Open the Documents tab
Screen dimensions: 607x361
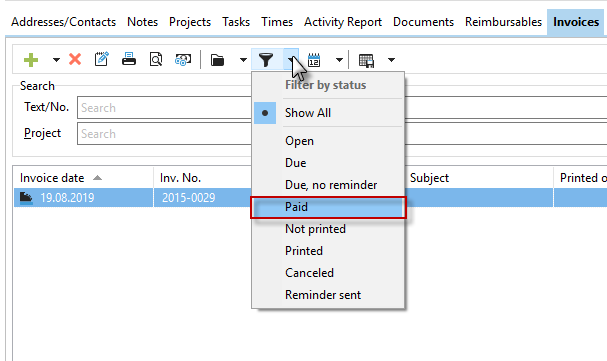(x=423, y=22)
